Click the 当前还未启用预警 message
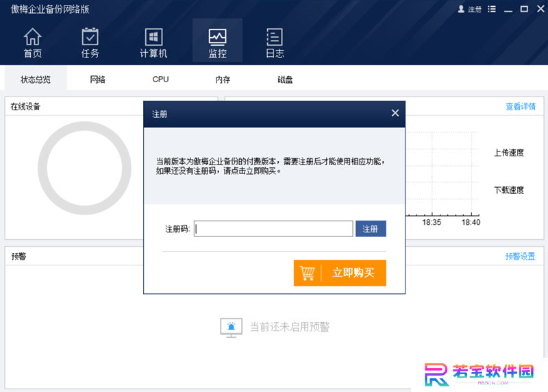The width and height of the screenshot is (548, 392). coord(290,327)
